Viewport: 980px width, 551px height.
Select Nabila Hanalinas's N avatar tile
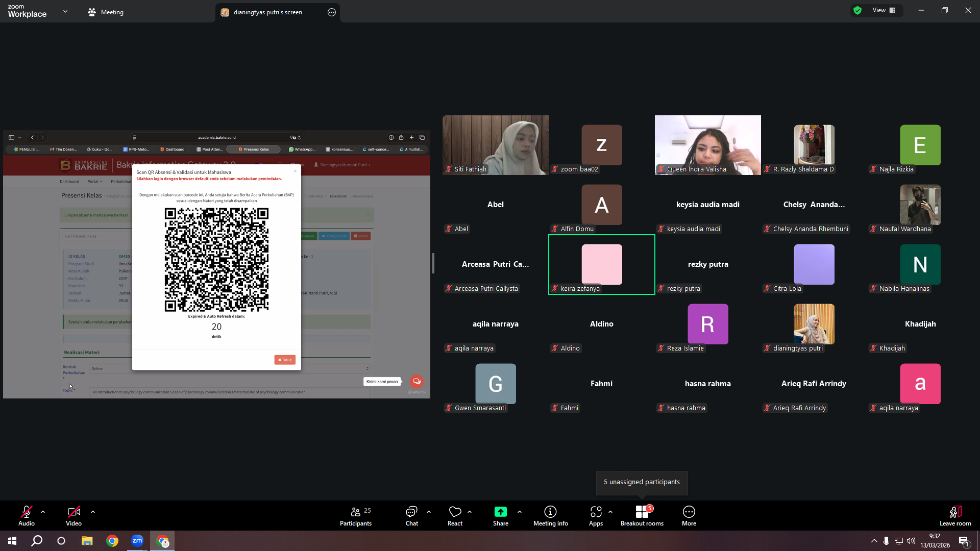(x=920, y=264)
